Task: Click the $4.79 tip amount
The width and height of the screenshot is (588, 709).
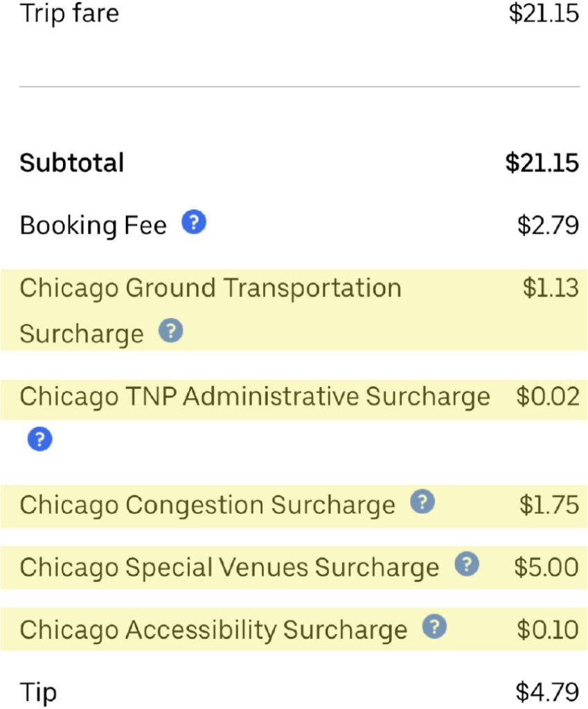Action: (547, 692)
